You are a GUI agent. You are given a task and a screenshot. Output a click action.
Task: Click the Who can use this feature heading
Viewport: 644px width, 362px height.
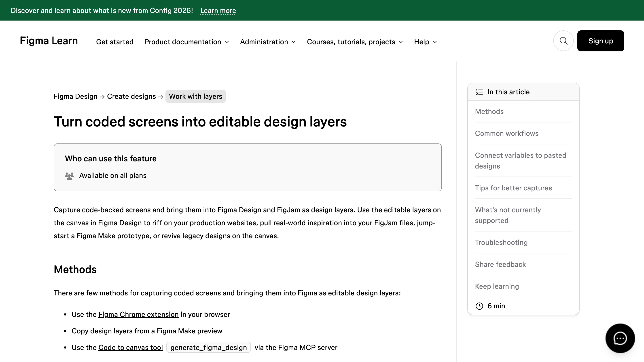(x=111, y=159)
